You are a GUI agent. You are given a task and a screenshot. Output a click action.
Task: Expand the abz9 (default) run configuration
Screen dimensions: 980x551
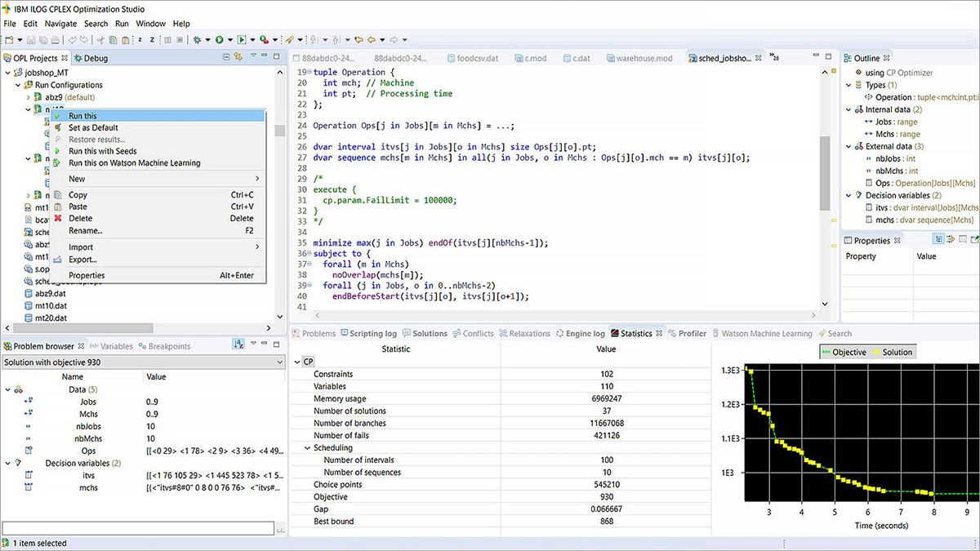pos(28,97)
